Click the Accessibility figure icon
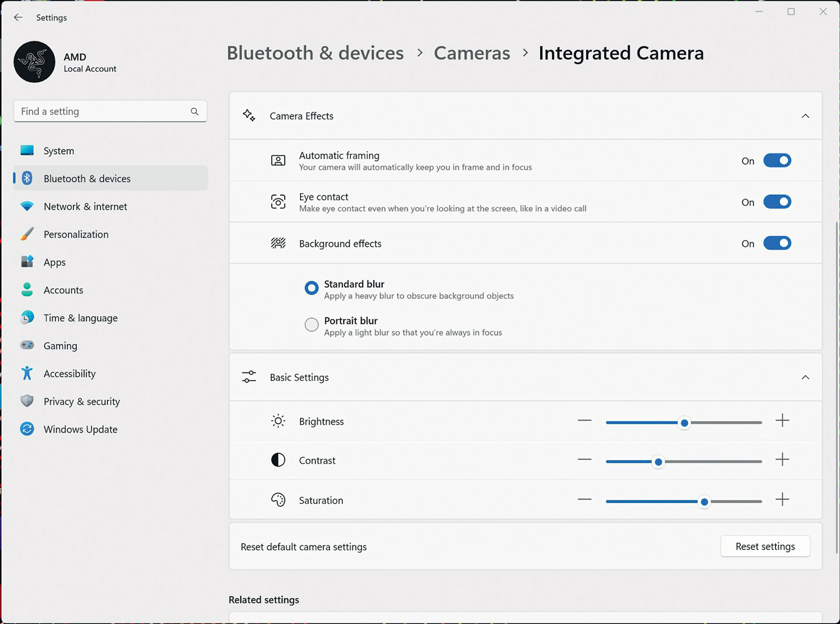 27,373
